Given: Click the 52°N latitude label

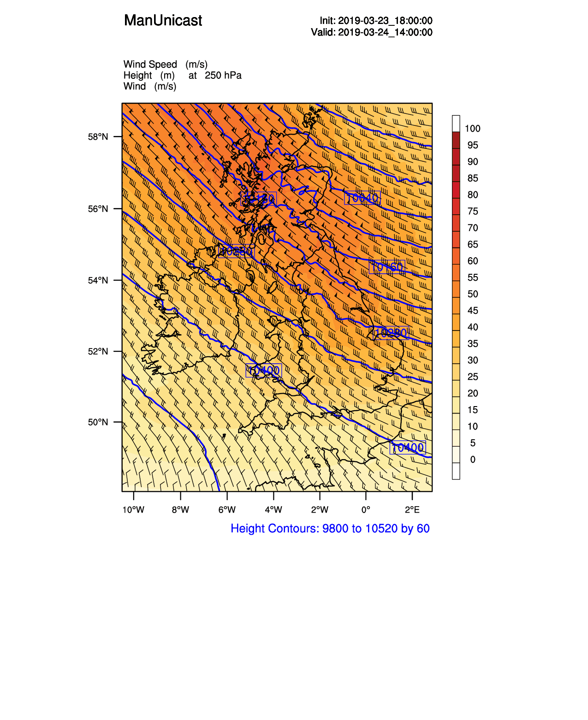Looking at the screenshot, I should click(x=98, y=351).
